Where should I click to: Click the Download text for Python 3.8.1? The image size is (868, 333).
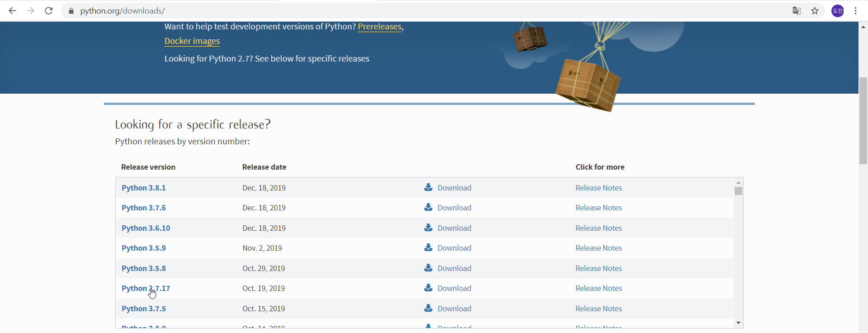[x=454, y=188]
